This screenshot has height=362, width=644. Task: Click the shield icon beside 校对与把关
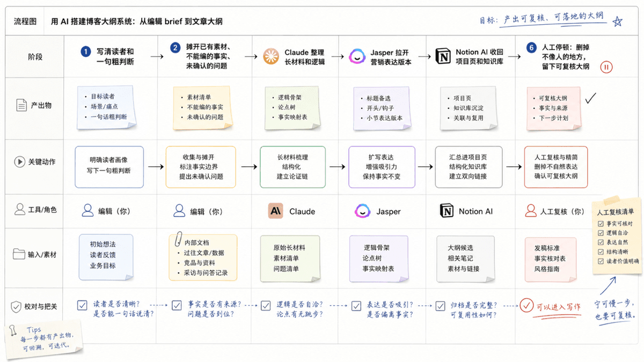[17, 307]
